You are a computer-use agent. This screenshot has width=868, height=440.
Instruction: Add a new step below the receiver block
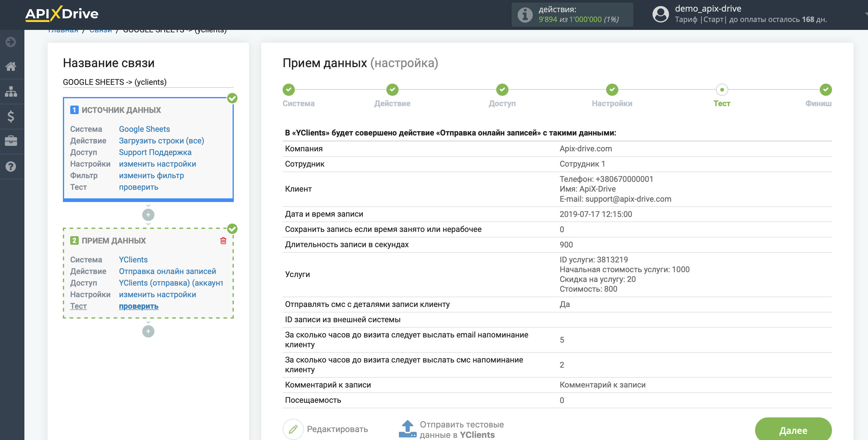pyautogui.click(x=148, y=331)
